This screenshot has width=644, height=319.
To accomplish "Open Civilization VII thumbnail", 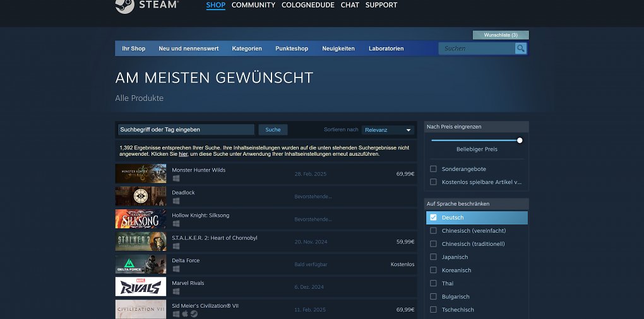I will (140, 309).
